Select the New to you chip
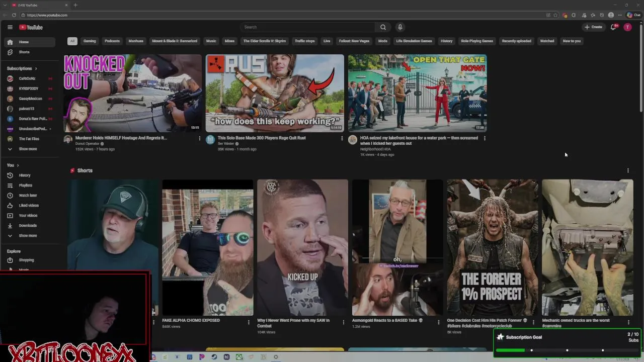Screen dimensions: 644x362 click(x=572, y=41)
